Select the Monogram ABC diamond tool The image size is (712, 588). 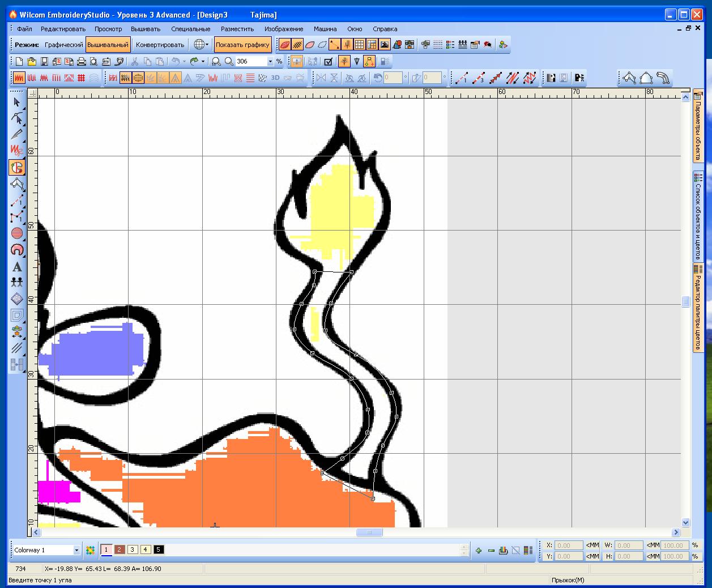[x=17, y=299]
